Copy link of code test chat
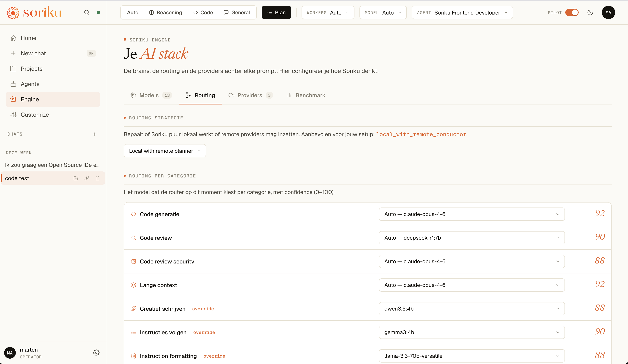This screenshot has width=628, height=364. click(x=87, y=178)
